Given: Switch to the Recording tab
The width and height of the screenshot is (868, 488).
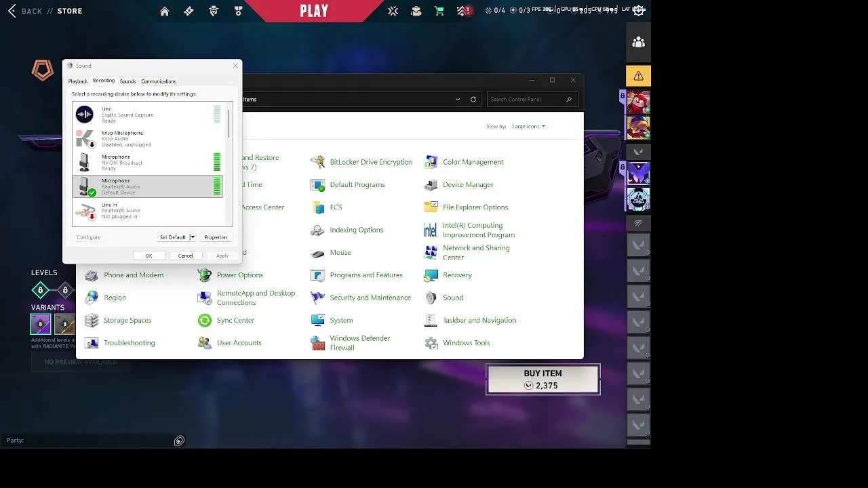Looking at the screenshot, I should (104, 81).
